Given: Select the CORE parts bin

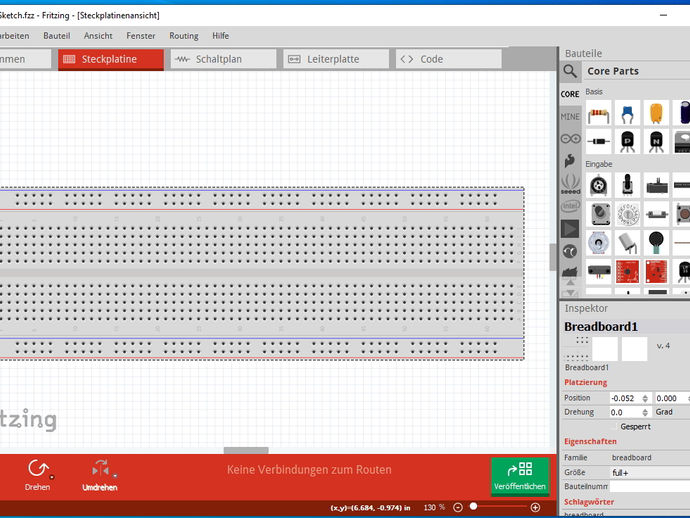Looking at the screenshot, I should coord(570,94).
